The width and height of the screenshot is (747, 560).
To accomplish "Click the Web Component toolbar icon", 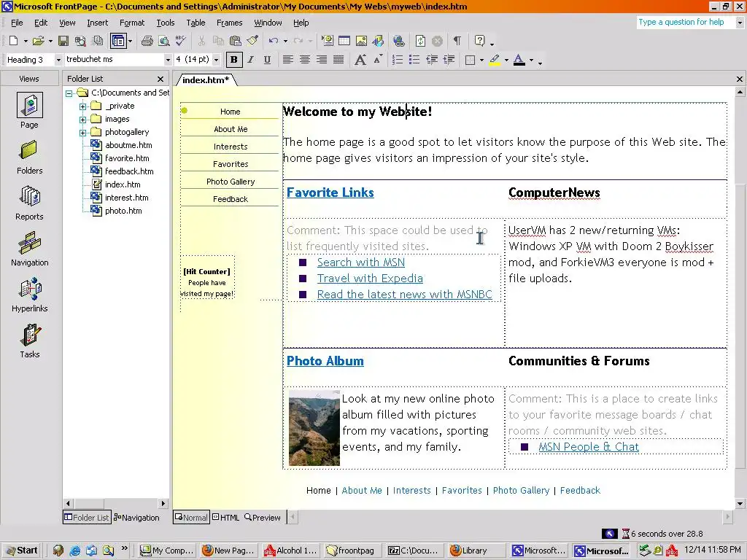I will coord(328,41).
